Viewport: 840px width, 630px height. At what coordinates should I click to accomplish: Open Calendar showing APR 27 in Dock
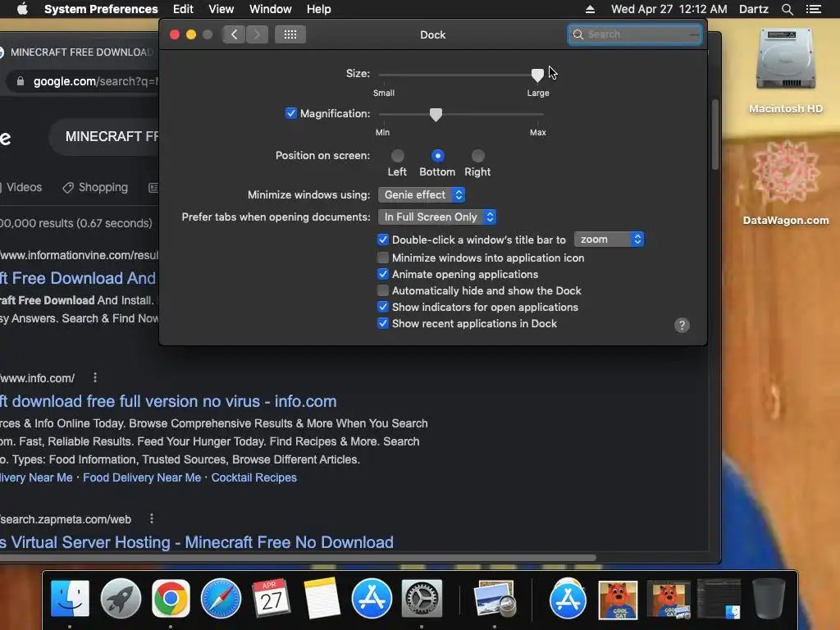tap(272, 598)
